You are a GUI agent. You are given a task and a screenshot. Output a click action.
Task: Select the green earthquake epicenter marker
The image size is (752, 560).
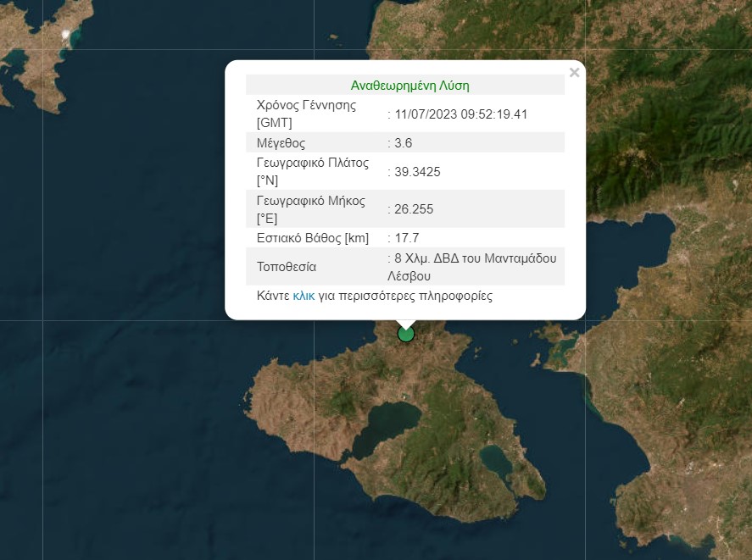[x=404, y=334]
